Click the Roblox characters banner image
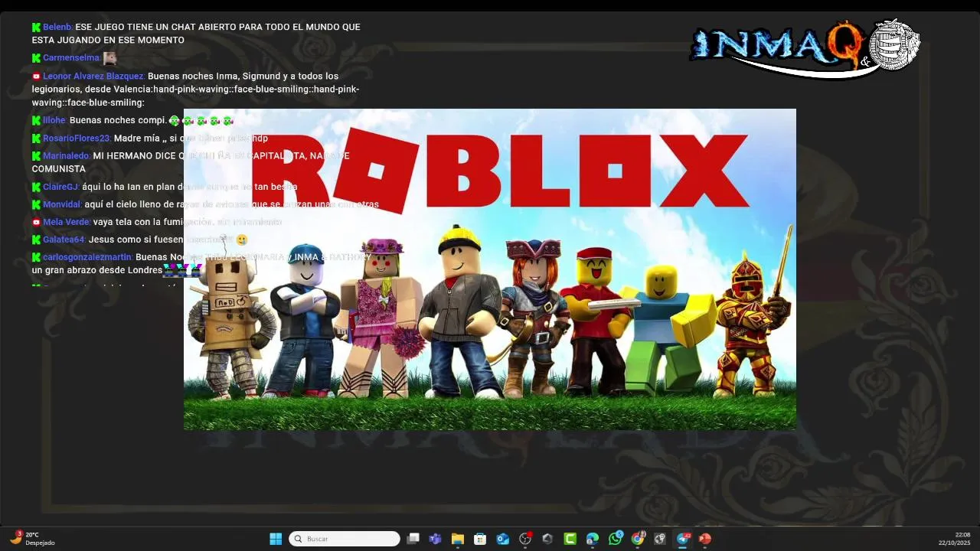 (490, 269)
